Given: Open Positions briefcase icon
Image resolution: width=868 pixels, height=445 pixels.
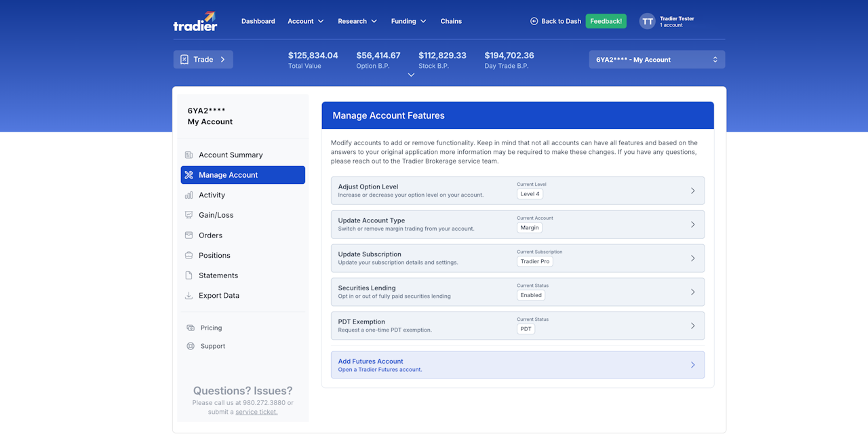Looking at the screenshot, I should [x=189, y=255].
